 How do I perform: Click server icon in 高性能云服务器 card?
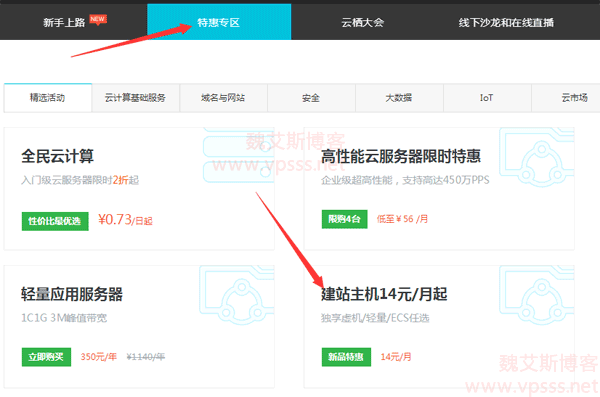(x=536, y=157)
